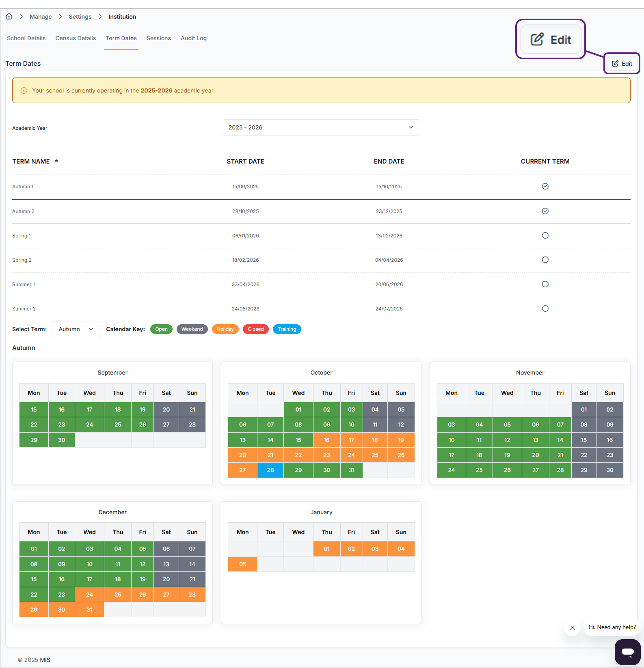
Task: Open the Audit Log tab
Action: (193, 38)
